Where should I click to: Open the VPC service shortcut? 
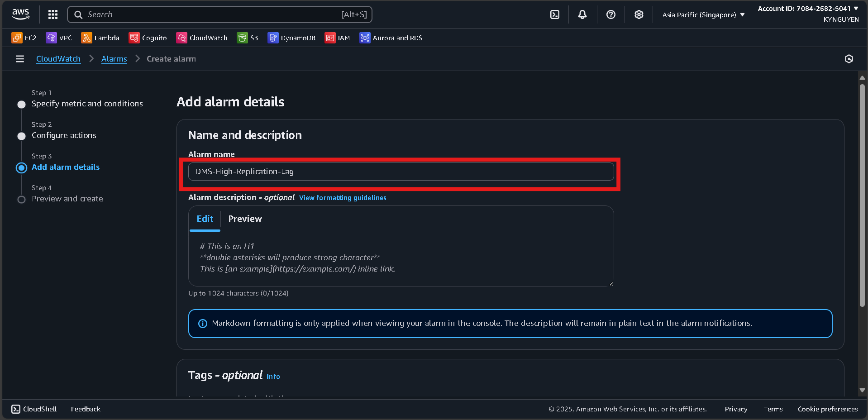click(x=59, y=38)
